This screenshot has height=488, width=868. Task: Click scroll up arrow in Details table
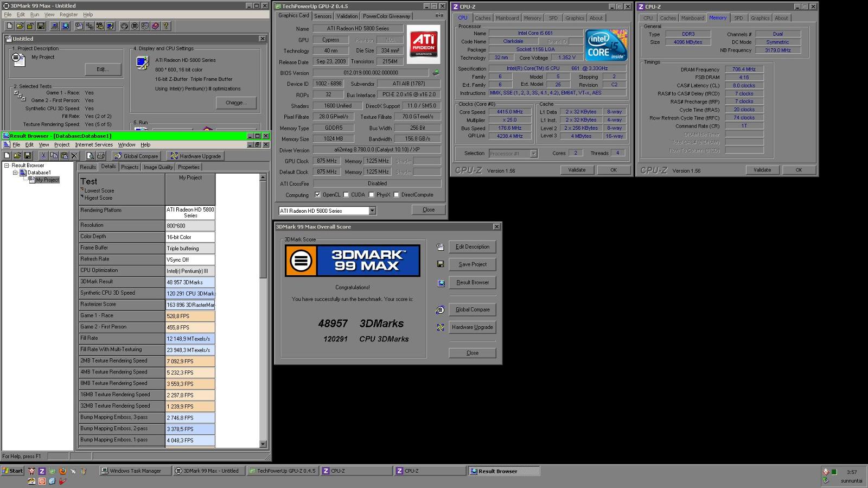(x=263, y=178)
